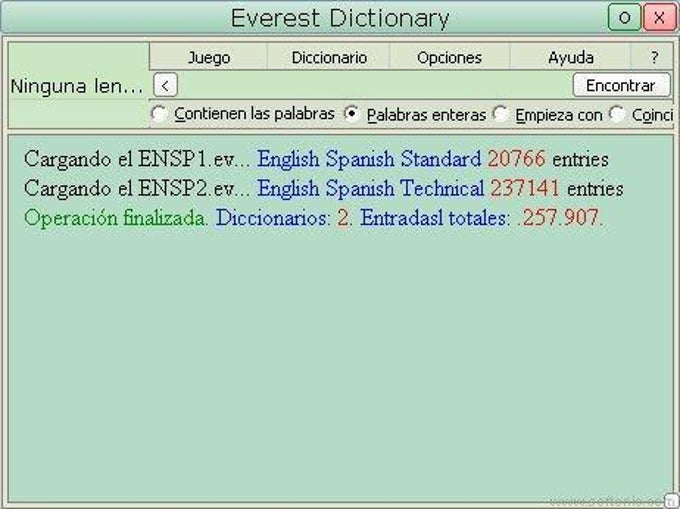Click the Encontrar button

tap(621, 85)
